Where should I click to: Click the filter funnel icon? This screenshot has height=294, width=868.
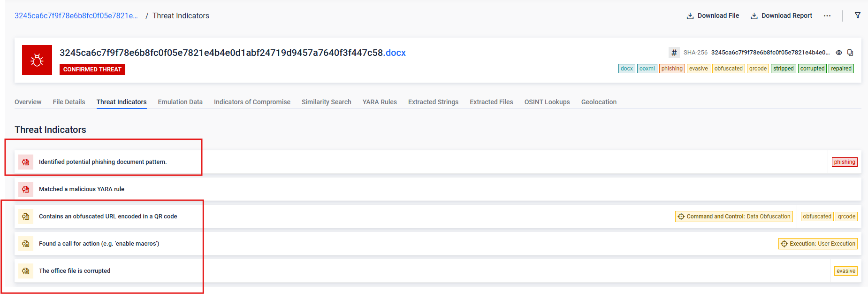click(858, 15)
